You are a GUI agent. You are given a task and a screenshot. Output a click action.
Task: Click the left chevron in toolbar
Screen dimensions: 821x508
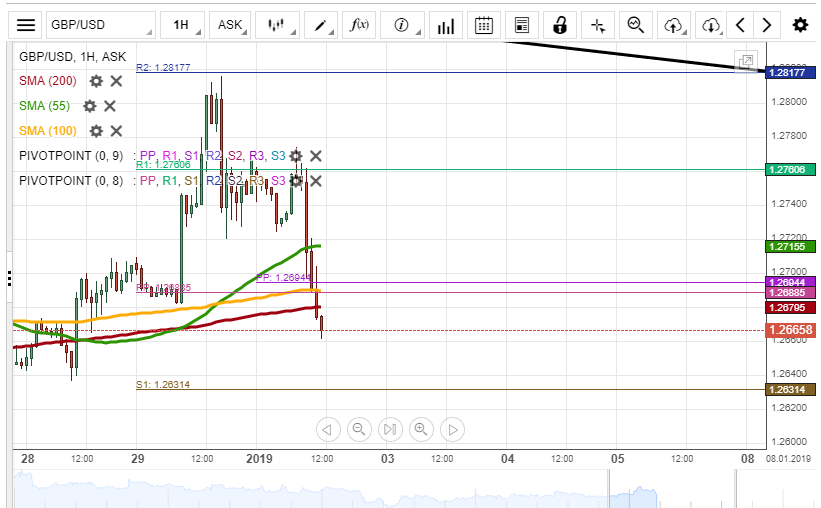pyautogui.click(x=740, y=25)
